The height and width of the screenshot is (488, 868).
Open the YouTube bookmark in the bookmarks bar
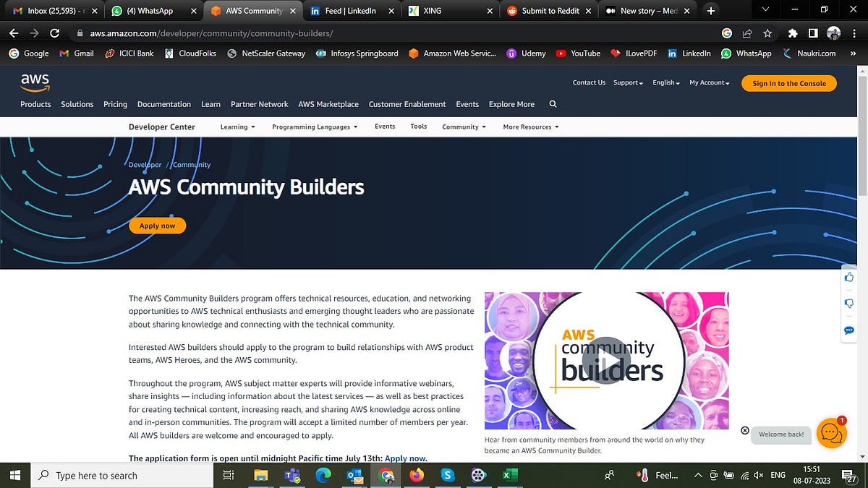(x=579, y=53)
